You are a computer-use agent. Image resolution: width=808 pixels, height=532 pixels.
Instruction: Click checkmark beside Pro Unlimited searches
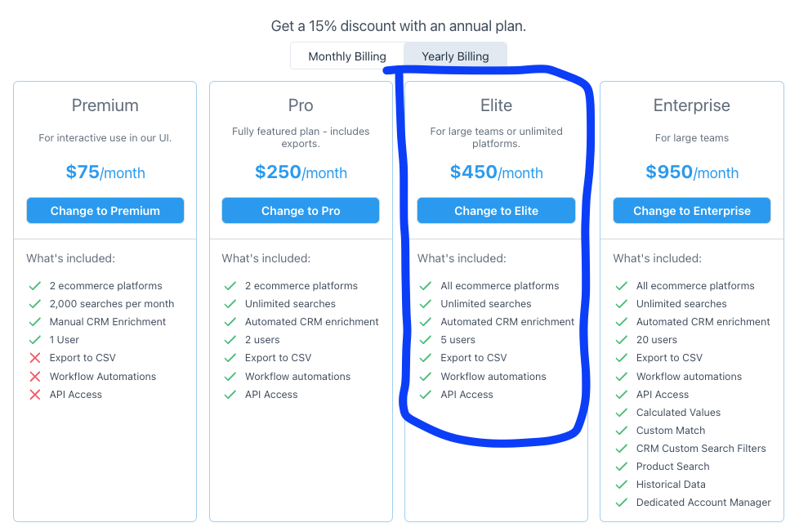click(230, 304)
